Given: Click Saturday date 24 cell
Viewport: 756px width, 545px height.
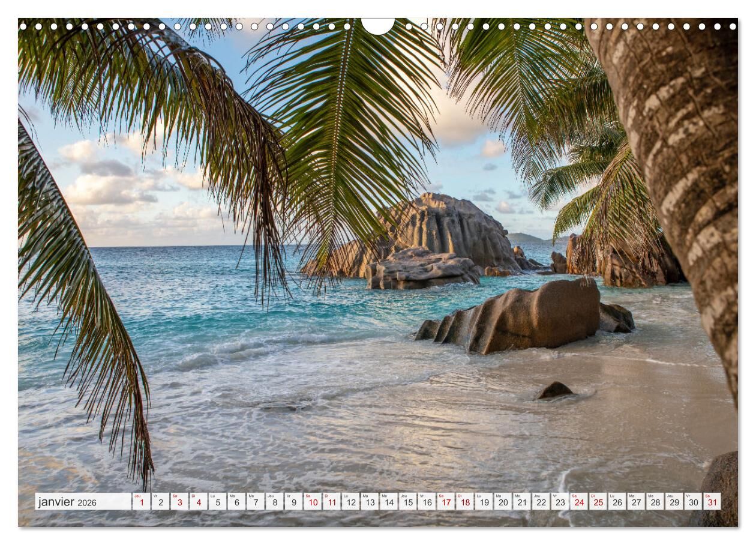Looking at the screenshot, I should 578,502.
